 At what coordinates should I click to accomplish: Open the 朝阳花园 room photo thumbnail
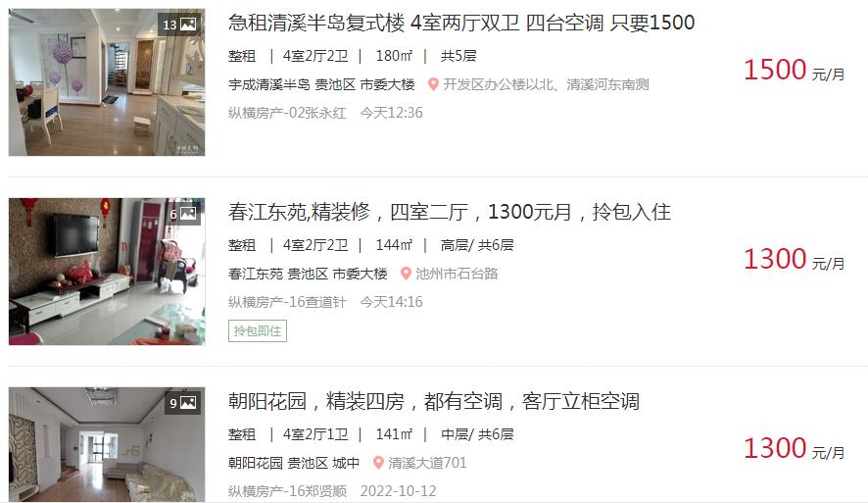(107, 445)
